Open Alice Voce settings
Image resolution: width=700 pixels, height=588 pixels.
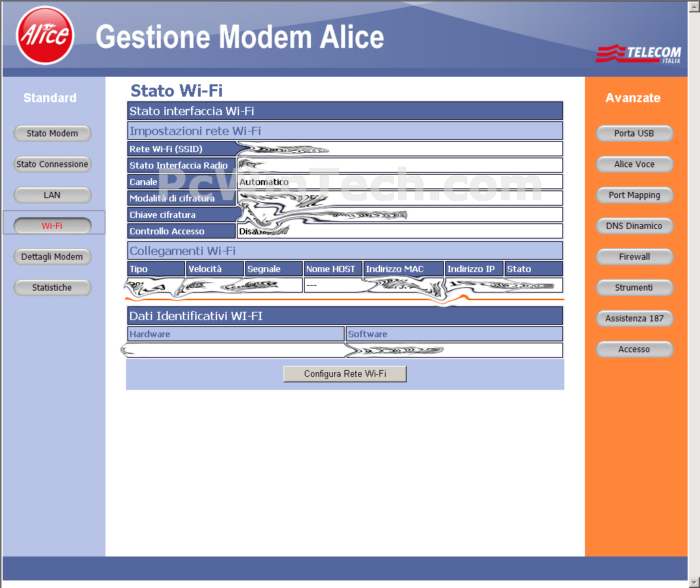(x=634, y=164)
